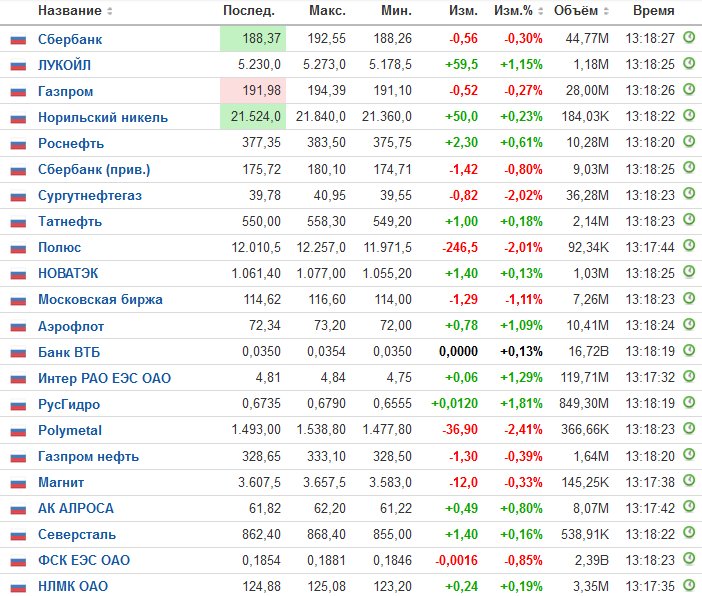Viewport: 702px width, 596px height.
Task: Click the clock icon in the Банк ВТБ row
Action: (x=689, y=350)
